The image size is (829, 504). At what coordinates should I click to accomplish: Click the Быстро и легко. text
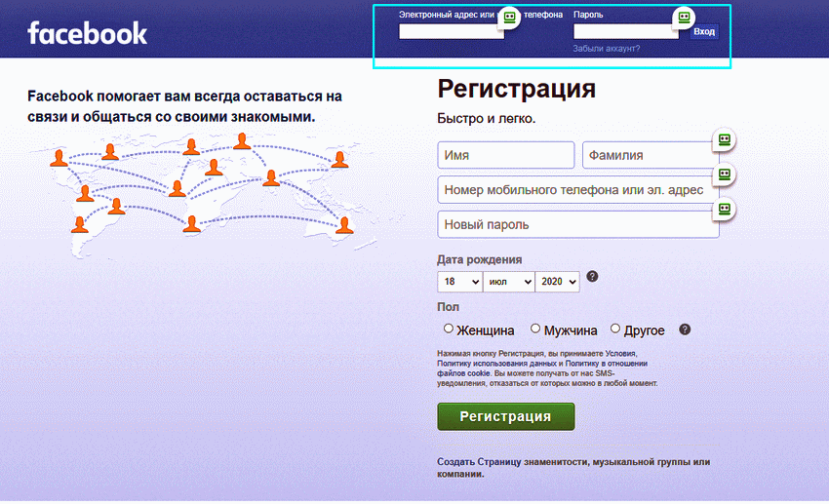[x=487, y=118]
